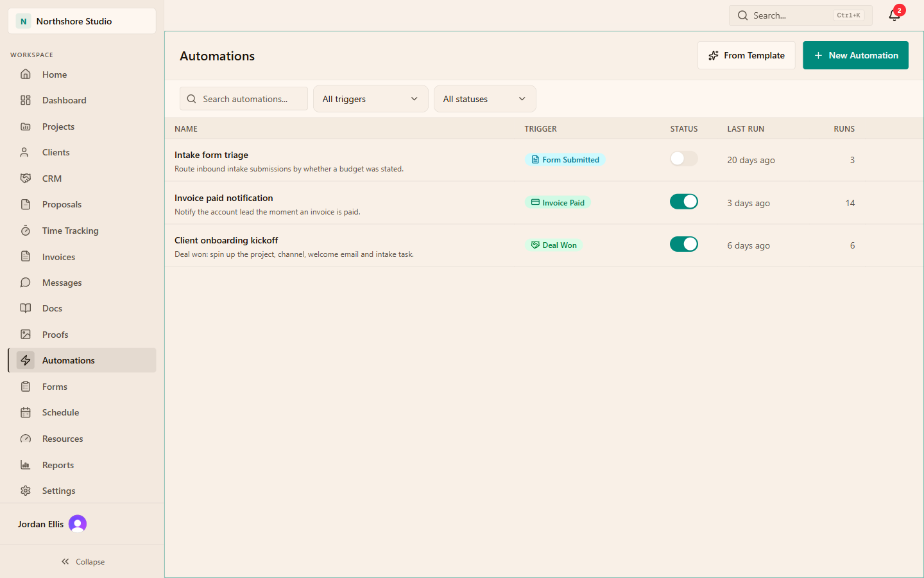Click the Home house icon in sidebar

coord(26,74)
